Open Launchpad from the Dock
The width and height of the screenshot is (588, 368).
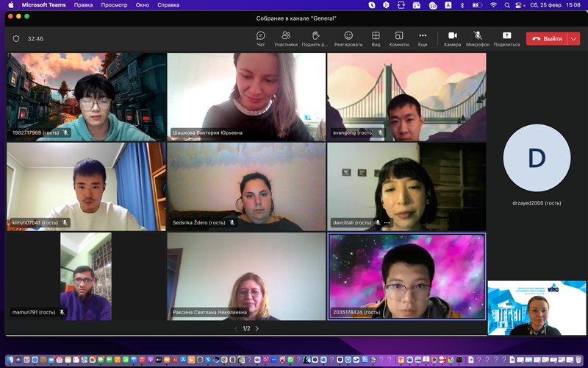26,360
